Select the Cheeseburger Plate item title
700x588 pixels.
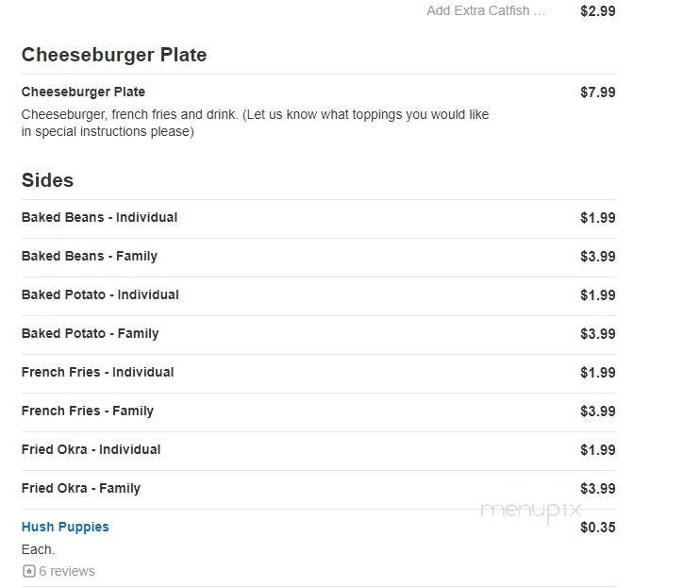coord(83,92)
